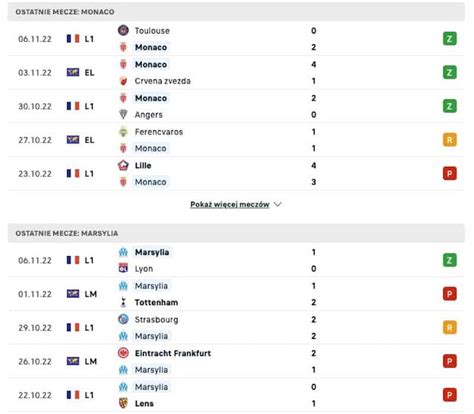Click the 'Ostatnie mecze: Marsylia' section header
The width and height of the screenshot is (474, 414).
[236, 233]
